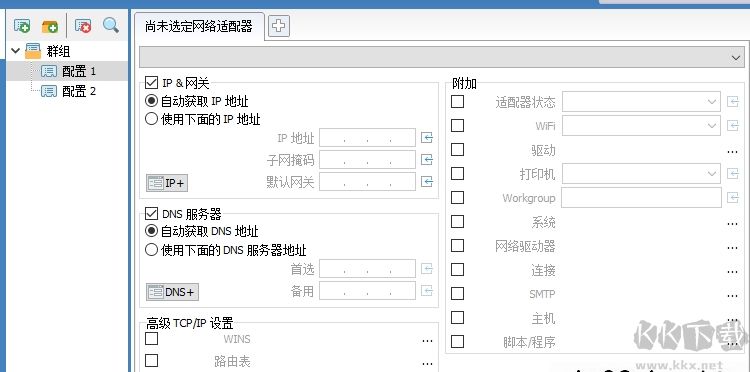The image size is (750, 372).
Task: Enable the 连接 checkbox
Action: coord(458,269)
